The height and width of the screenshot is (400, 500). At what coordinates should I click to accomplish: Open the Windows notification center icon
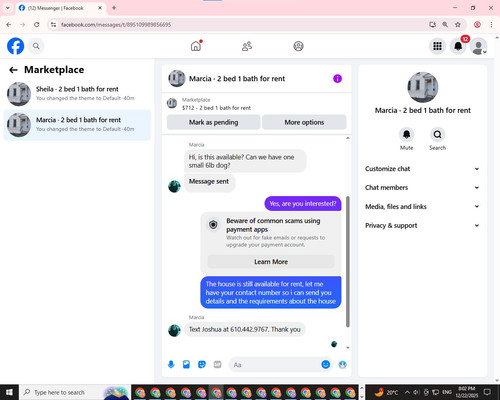pyautogui.click(x=487, y=392)
